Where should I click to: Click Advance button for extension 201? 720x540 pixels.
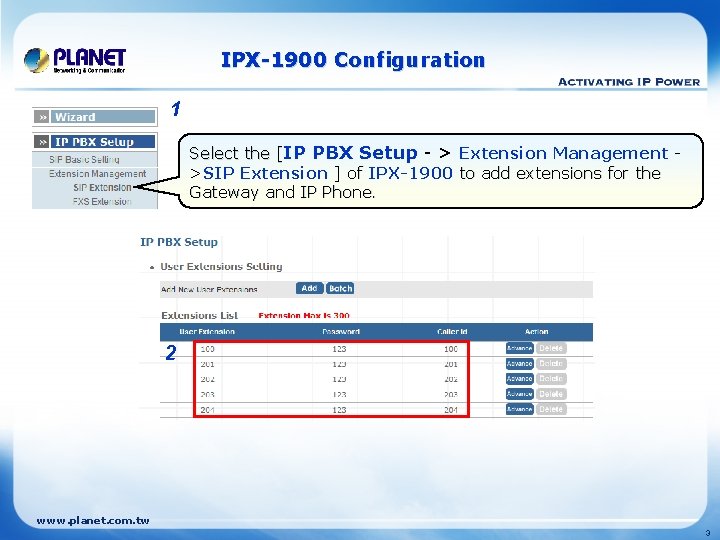[x=519, y=364]
